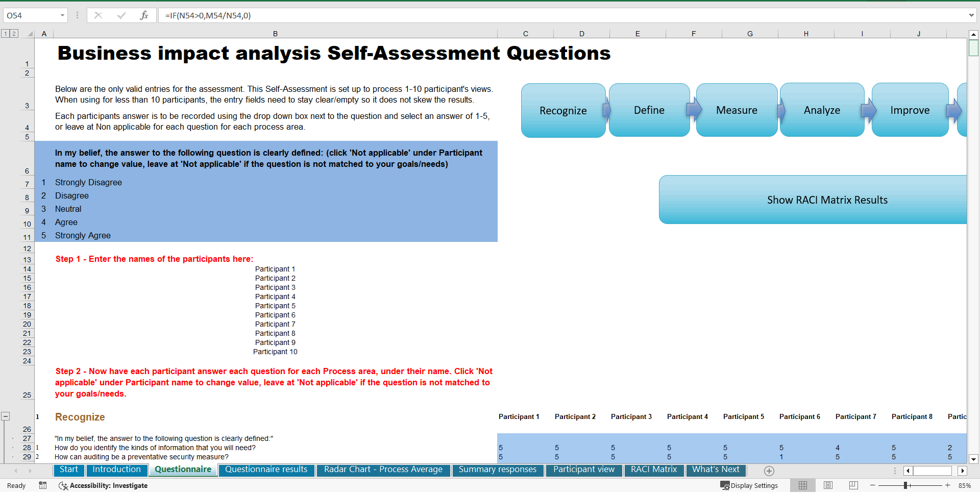
Task: Click the Show RACI Matrix Results button
Action: point(827,200)
